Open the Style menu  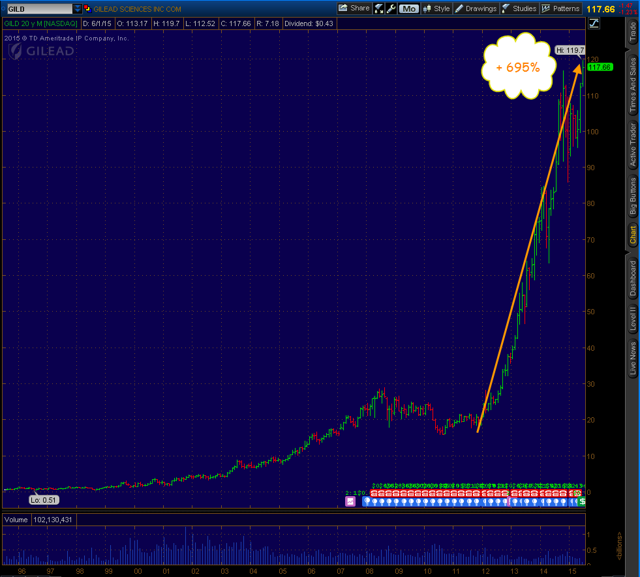(x=437, y=9)
